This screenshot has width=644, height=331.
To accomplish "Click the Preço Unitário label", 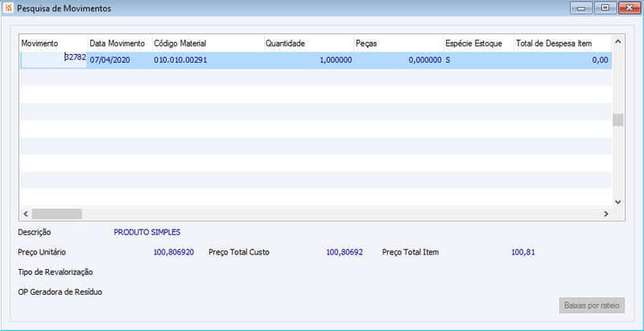I will pos(42,252).
